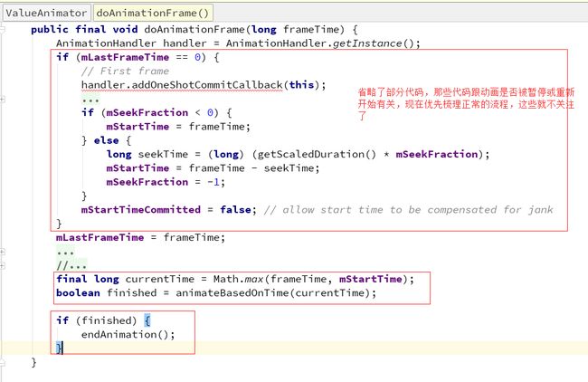Click the 'if (mLastFrameTime == 0) {' line
Screen dimensions: 588x382
pos(138,57)
